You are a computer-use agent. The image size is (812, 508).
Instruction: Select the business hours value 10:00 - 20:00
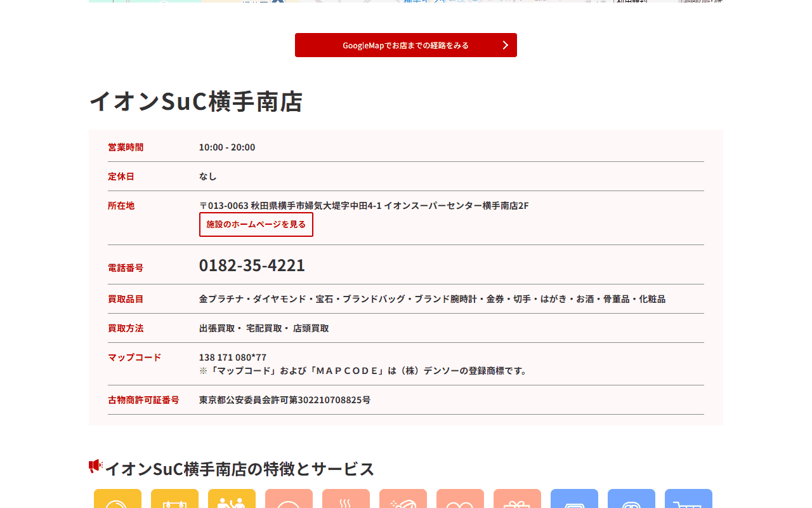click(x=227, y=147)
